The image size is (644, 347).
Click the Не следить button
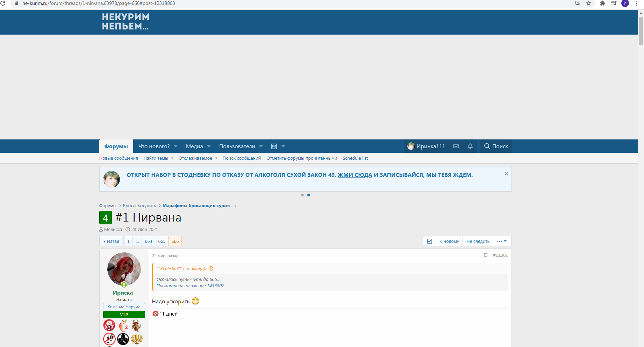[x=478, y=241]
